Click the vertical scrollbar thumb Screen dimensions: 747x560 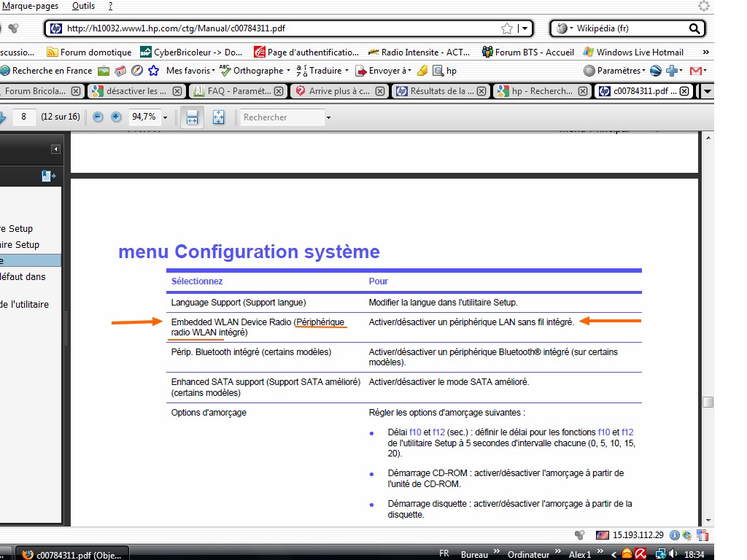pos(708,402)
